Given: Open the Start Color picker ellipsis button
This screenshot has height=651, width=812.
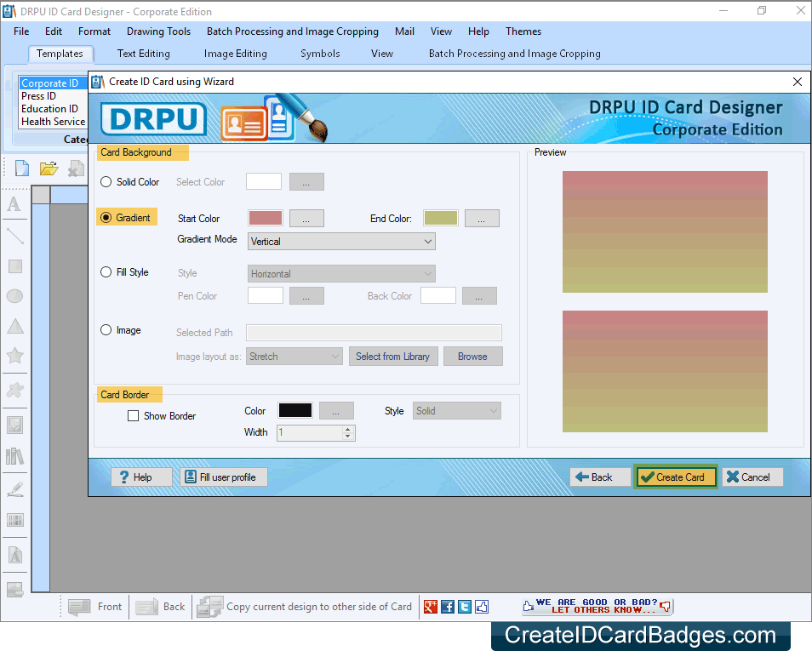Looking at the screenshot, I should (306, 218).
